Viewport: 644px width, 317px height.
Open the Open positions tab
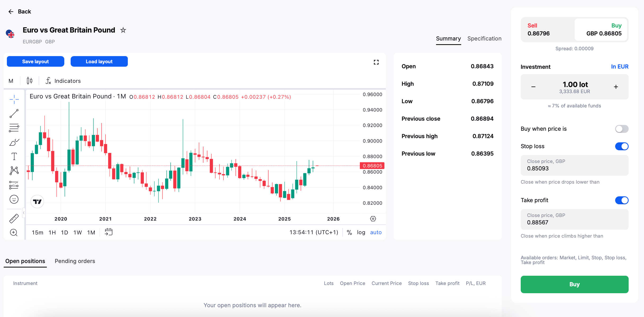(25, 261)
